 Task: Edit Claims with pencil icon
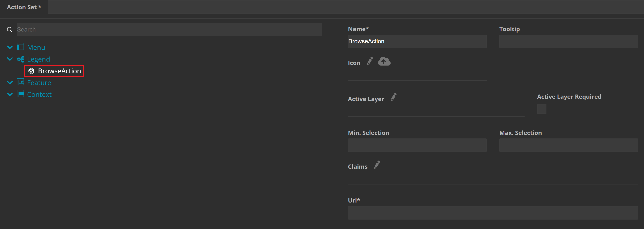(377, 165)
